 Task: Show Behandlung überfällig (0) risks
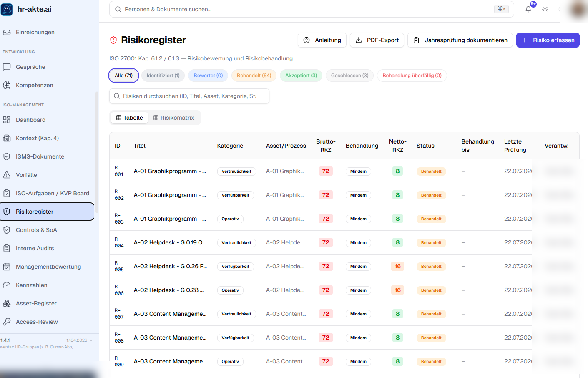pos(412,76)
